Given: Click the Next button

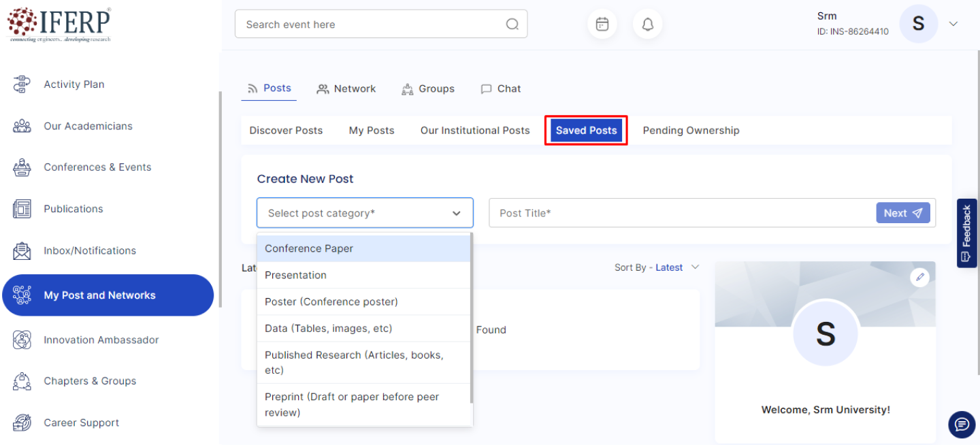Looking at the screenshot, I should (x=902, y=213).
